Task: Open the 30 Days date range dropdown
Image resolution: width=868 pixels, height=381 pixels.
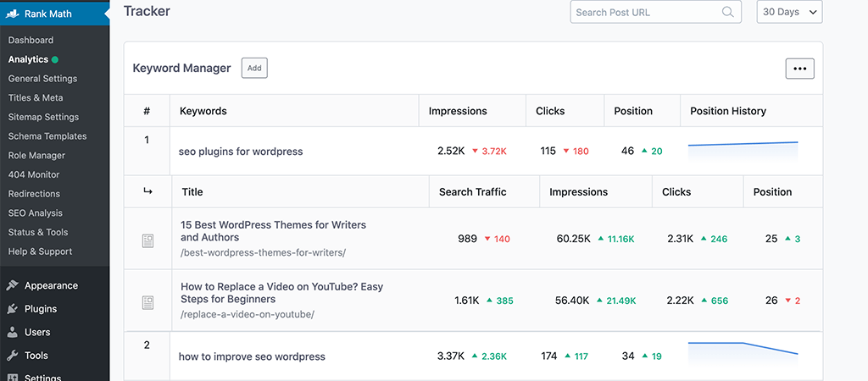Action: pos(789,12)
